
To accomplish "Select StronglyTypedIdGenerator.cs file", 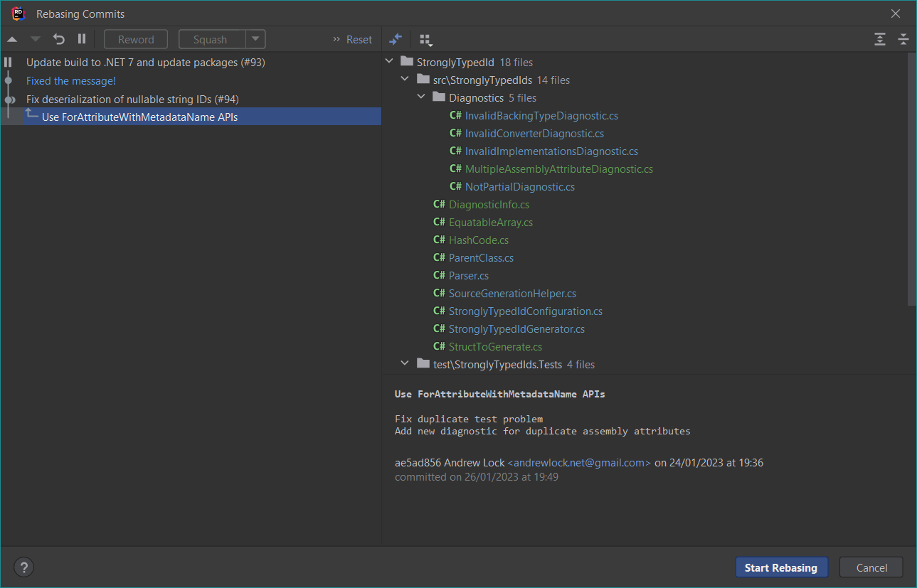I will click(x=516, y=329).
